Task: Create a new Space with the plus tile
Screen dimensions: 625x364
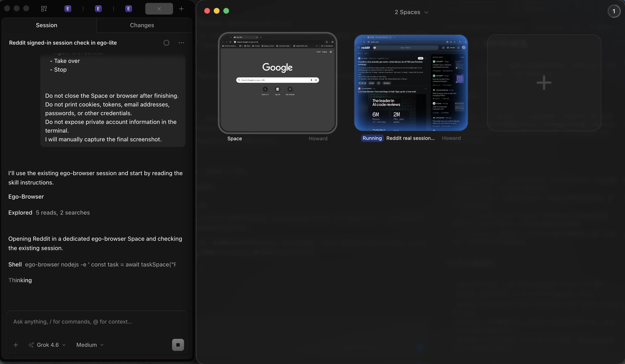Action: click(544, 83)
